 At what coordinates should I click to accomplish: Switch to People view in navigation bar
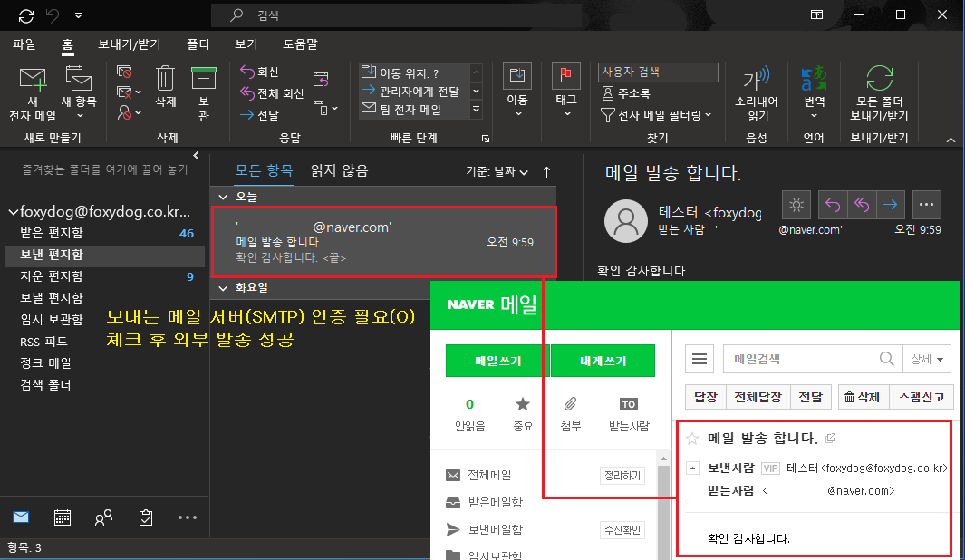pyautogui.click(x=103, y=517)
